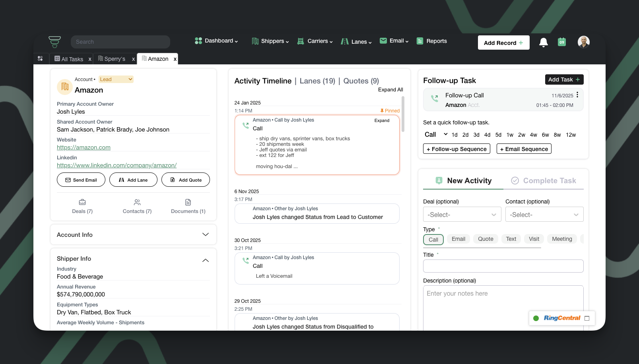Collapse the Shipper Info section
639x364 pixels.
click(206, 260)
